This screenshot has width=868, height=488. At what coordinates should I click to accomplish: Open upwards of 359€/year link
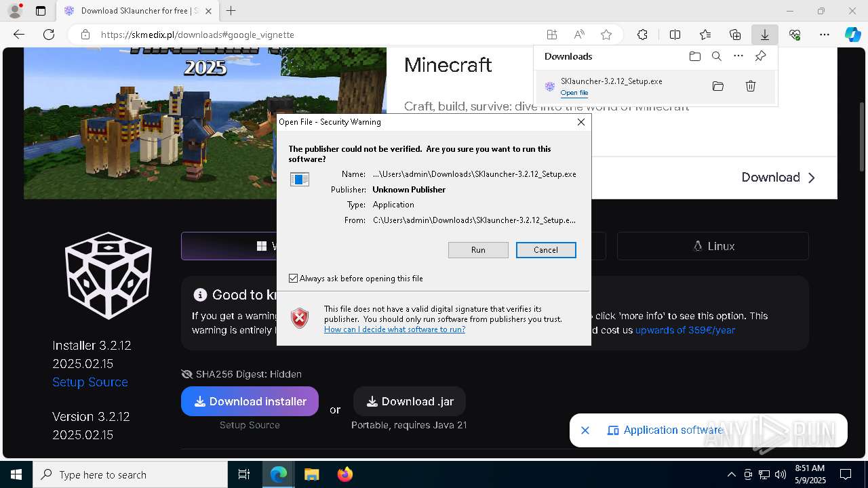pyautogui.click(x=685, y=330)
